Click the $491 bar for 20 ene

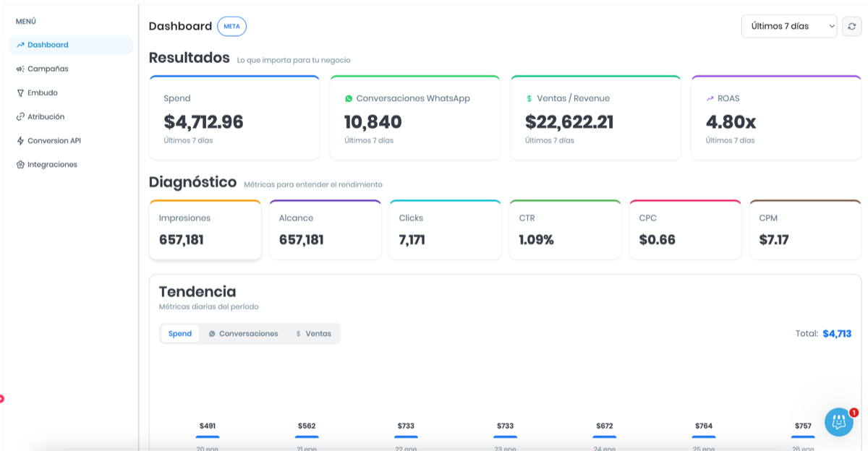(208, 437)
